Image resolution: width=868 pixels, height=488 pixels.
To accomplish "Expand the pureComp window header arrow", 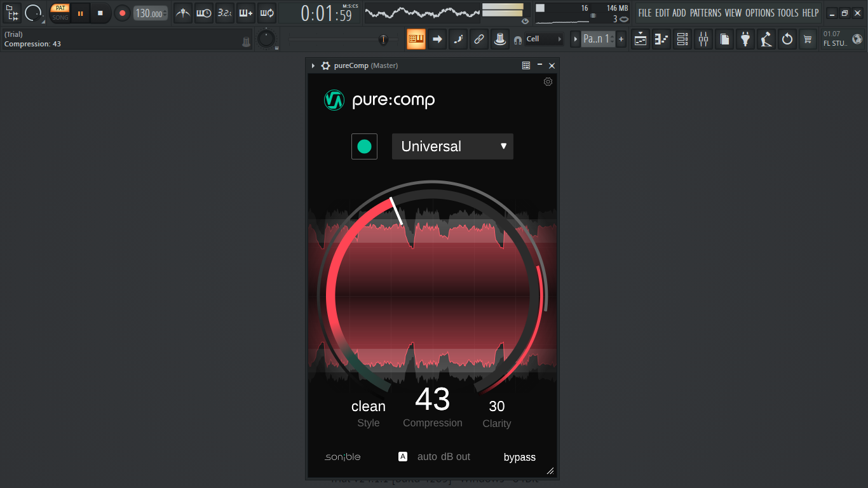I will click(312, 65).
